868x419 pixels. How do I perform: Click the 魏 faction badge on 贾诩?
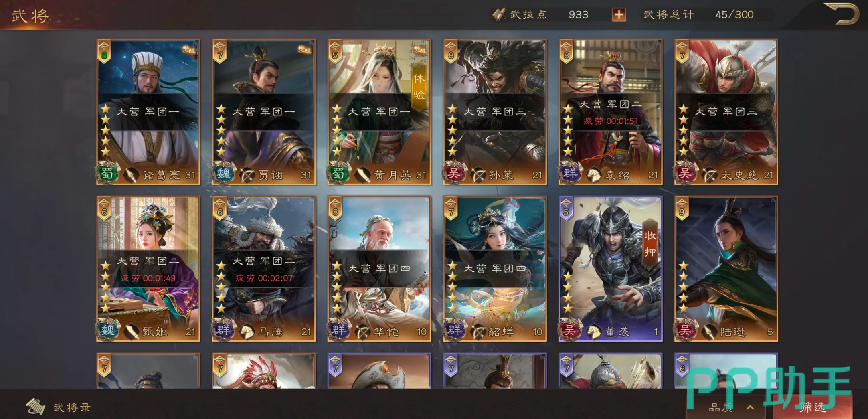[x=223, y=173]
